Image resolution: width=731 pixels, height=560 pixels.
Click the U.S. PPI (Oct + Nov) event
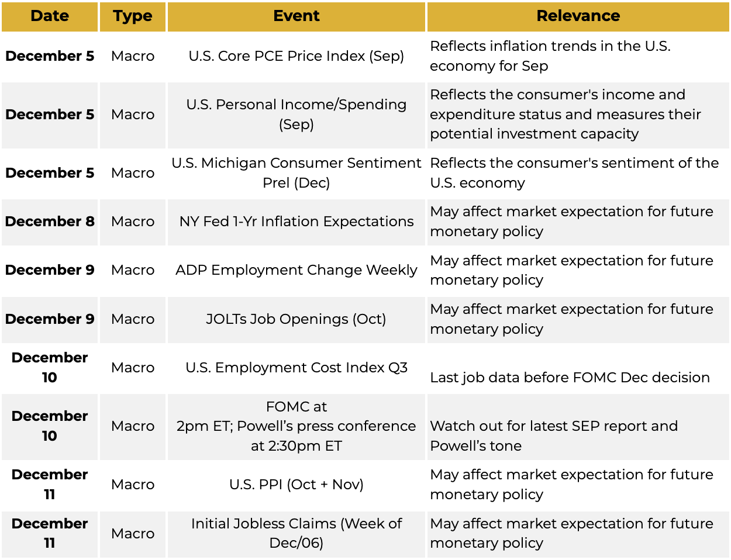296,485
